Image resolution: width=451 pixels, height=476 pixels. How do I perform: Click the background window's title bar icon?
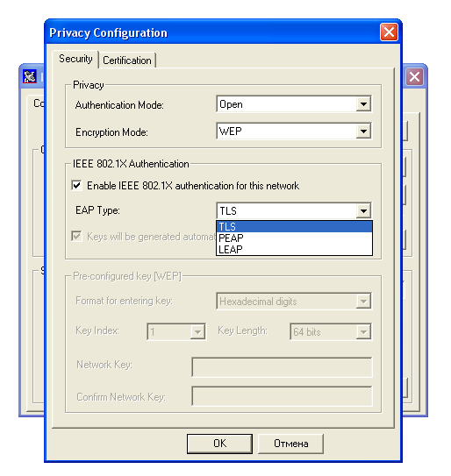click(x=30, y=76)
